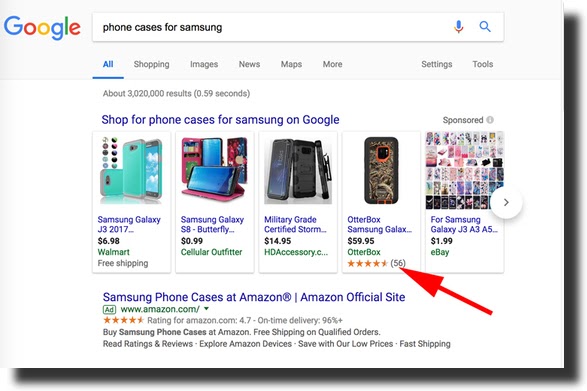587x391 pixels.
Task: Click the microphone voice search icon
Action: tap(459, 27)
